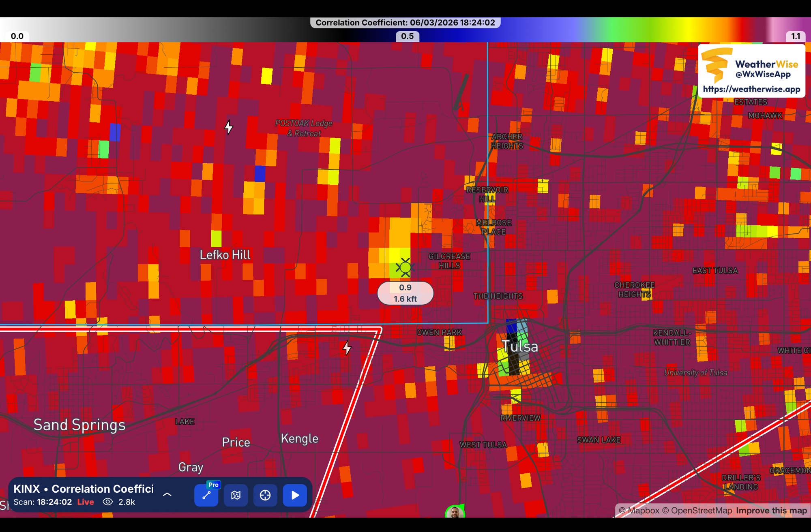This screenshot has height=532, width=811.
Task: Tap the 0.9 value readout bubble
Action: tap(405, 293)
